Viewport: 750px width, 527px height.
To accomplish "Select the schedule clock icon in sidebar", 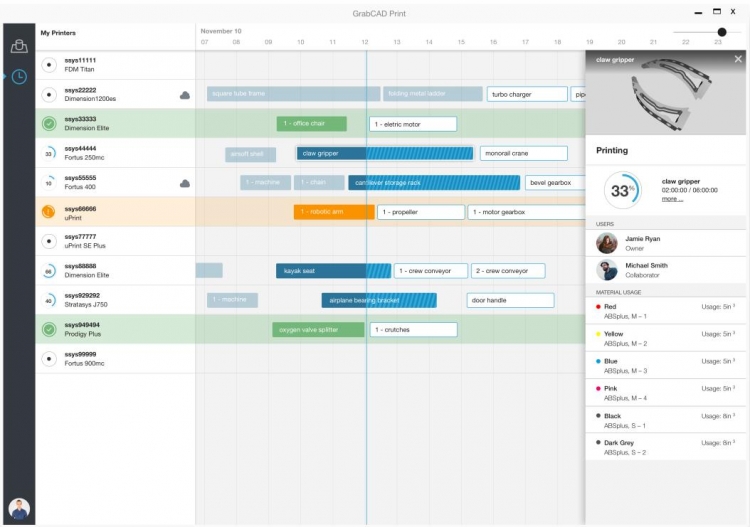I will [x=18, y=77].
